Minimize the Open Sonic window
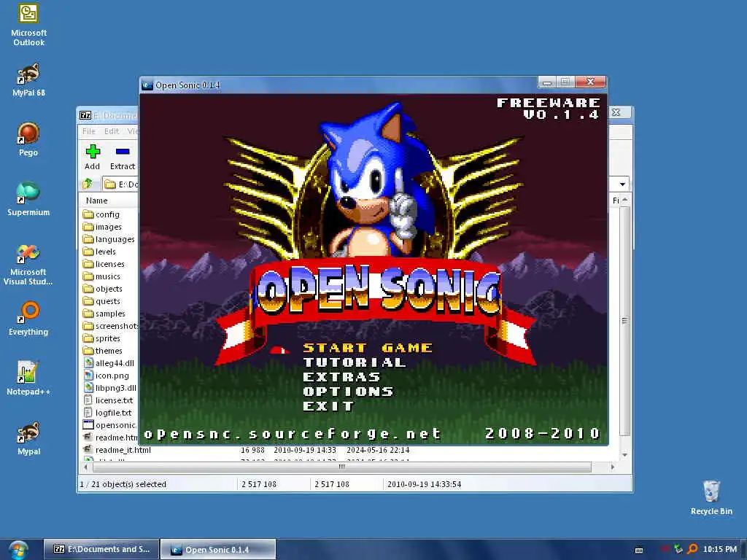Screen dimensions: 747x560 (x=547, y=82)
